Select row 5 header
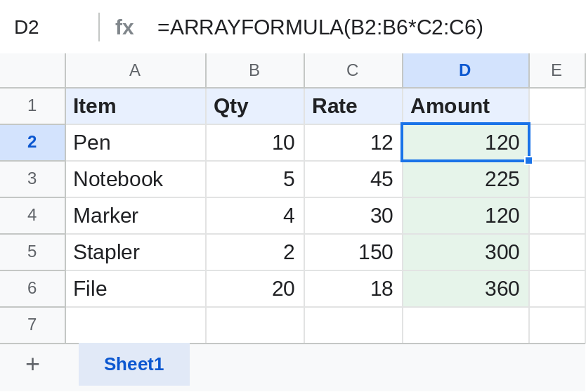The image size is (586, 392). point(32,252)
